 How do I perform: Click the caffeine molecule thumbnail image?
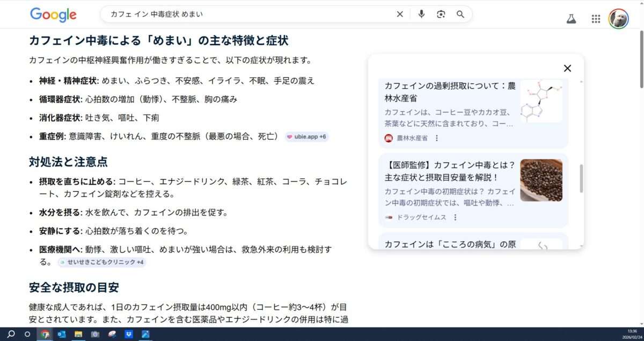coord(541,101)
